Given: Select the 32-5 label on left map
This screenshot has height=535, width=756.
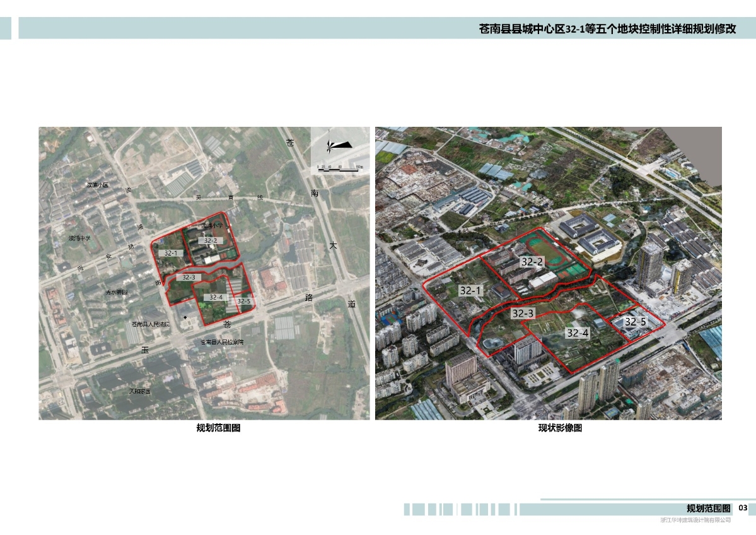Looking at the screenshot, I should [244, 301].
